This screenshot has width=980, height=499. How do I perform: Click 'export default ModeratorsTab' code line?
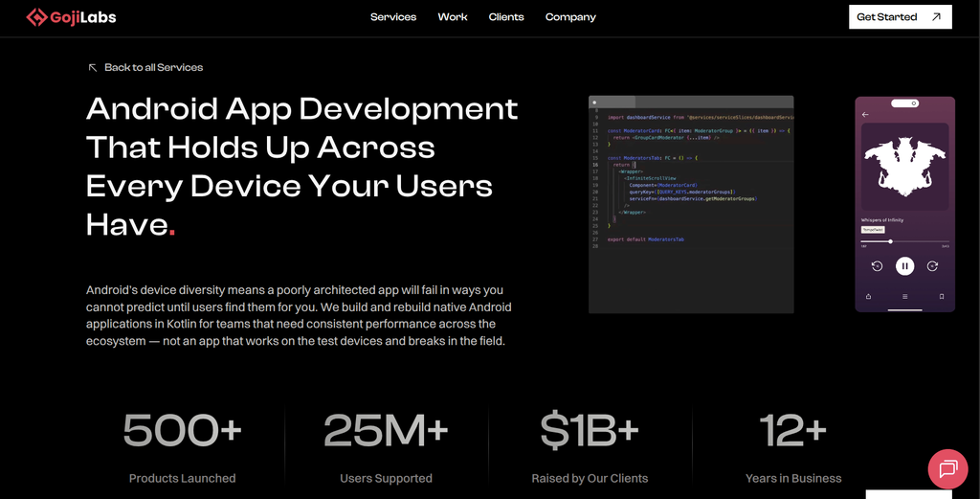[646, 239]
